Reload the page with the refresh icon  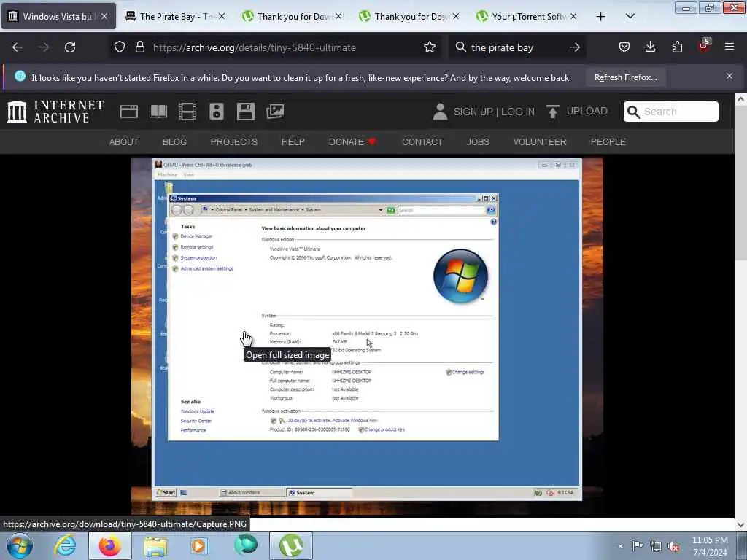(x=70, y=47)
